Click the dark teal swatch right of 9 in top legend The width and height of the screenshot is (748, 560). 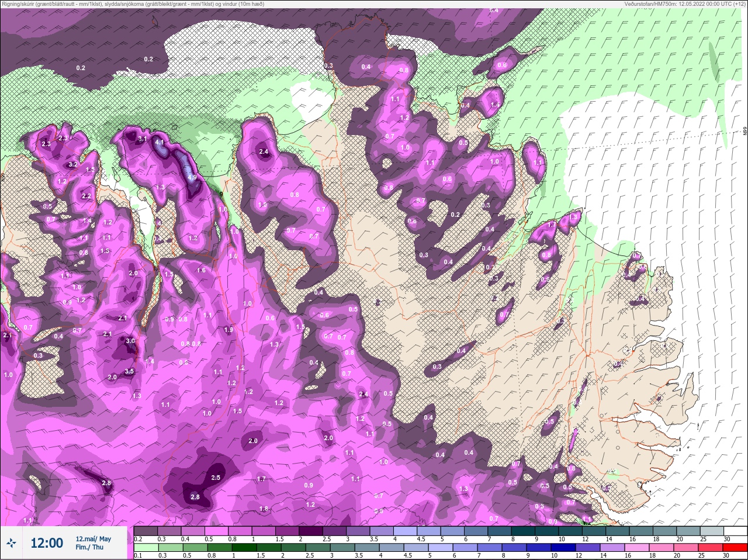pos(546,531)
